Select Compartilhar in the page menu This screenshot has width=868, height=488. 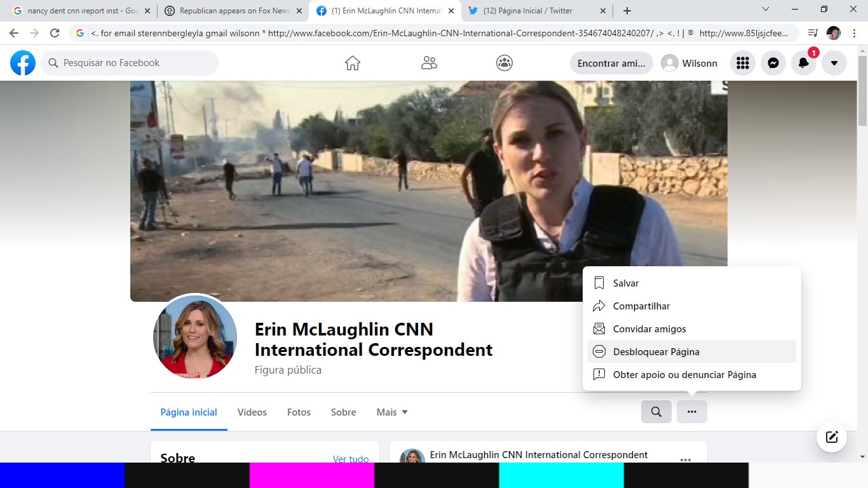click(692, 306)
